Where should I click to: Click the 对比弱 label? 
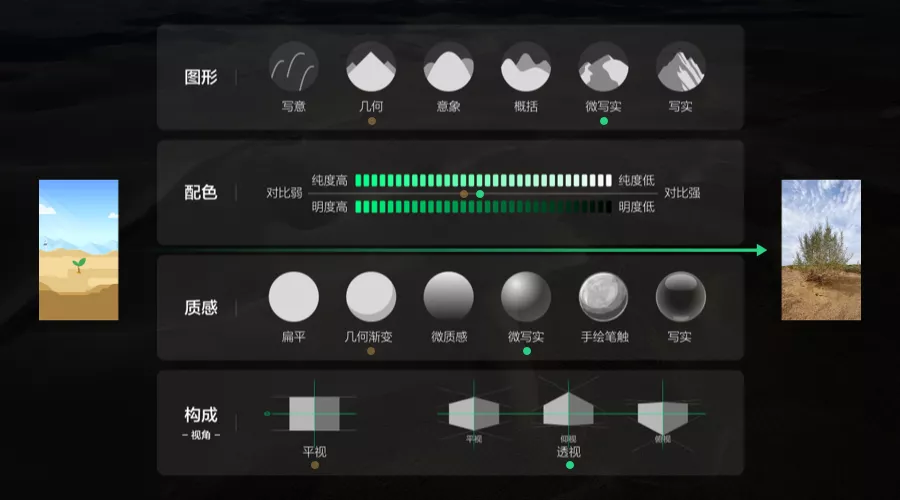point(284,193)
